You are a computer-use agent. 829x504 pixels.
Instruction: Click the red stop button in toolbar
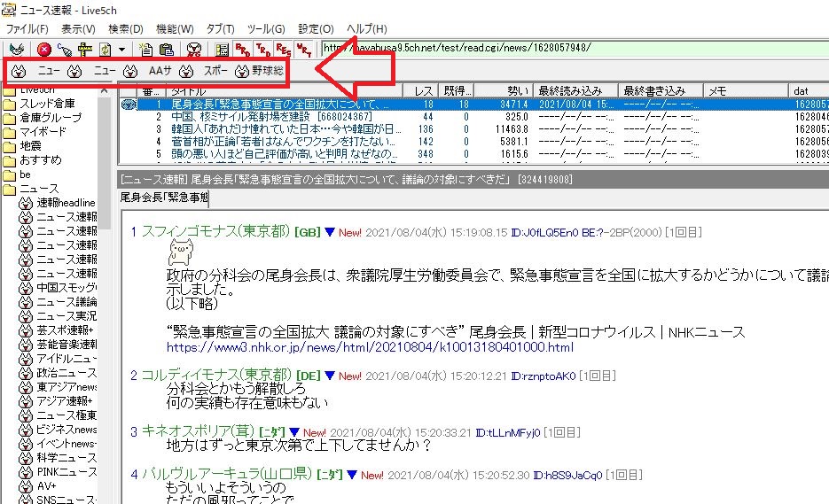tap(44, 49)
